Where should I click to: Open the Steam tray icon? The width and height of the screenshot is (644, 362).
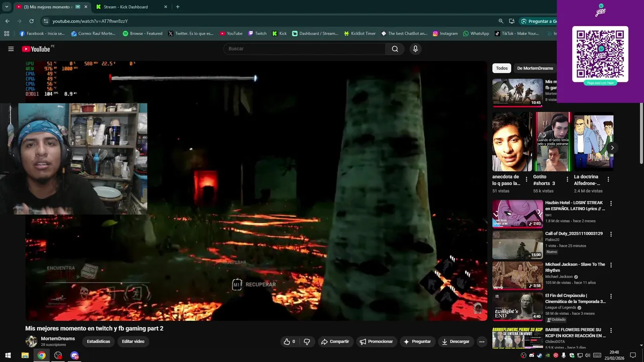[x=540, y=355]
